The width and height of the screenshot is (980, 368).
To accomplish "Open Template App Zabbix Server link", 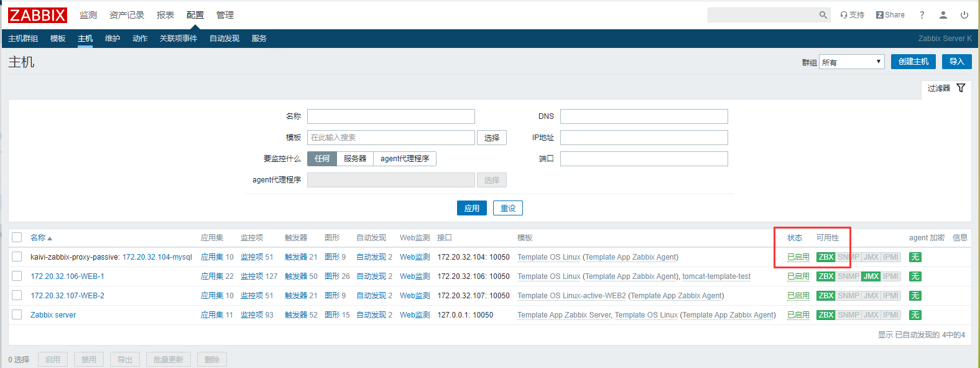I will coord(564,315).
